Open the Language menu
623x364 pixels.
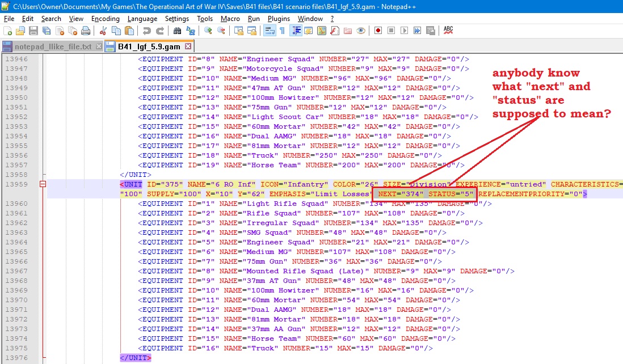[x=142, y=19]
